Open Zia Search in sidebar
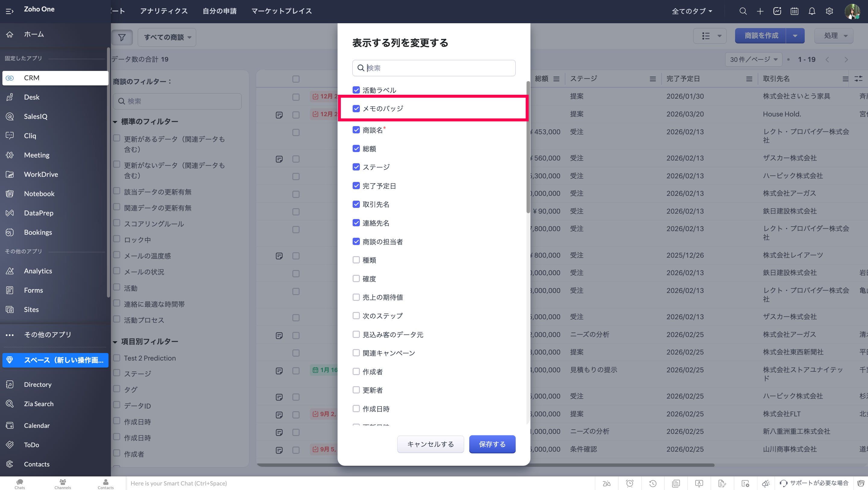868x490 pixels. (x=38, y=404)
